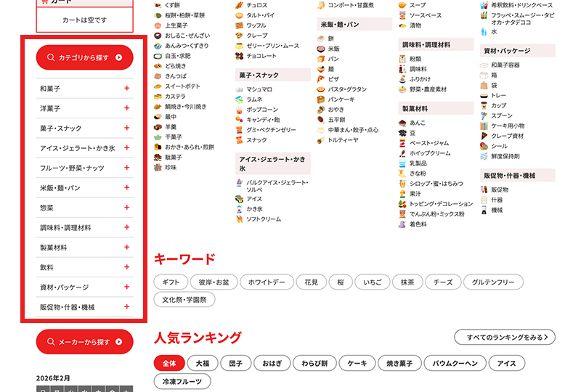Select the ギフト keyword tag

coord(171,282)
